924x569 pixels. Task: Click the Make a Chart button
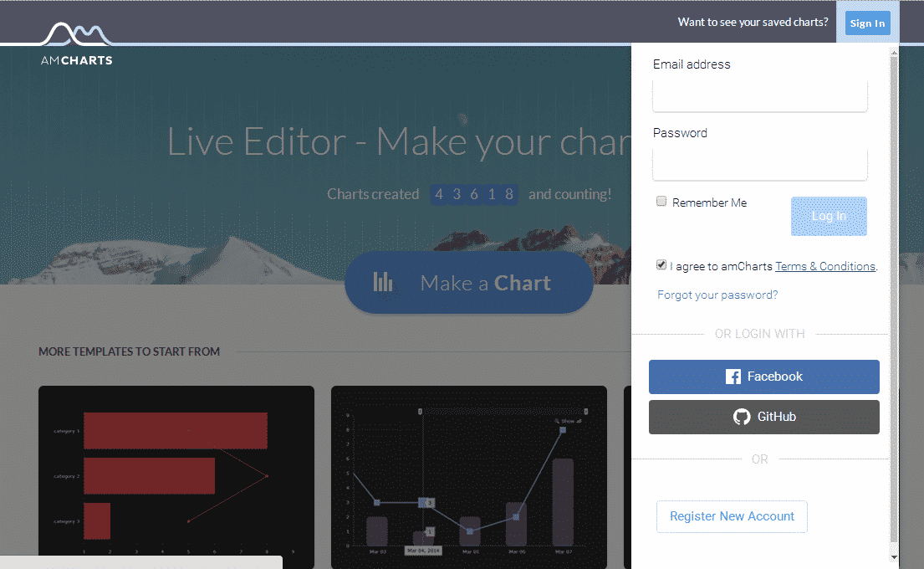click(x=468, y=283)
